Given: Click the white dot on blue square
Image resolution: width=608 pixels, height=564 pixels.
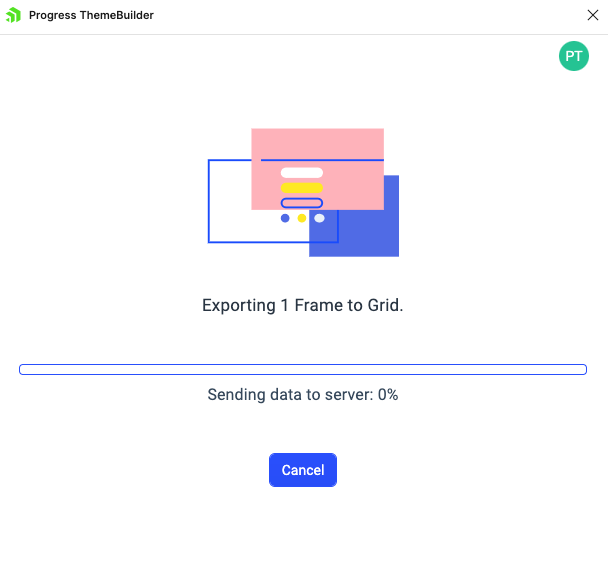Looking at the screenshot, I should coord(319,218).
